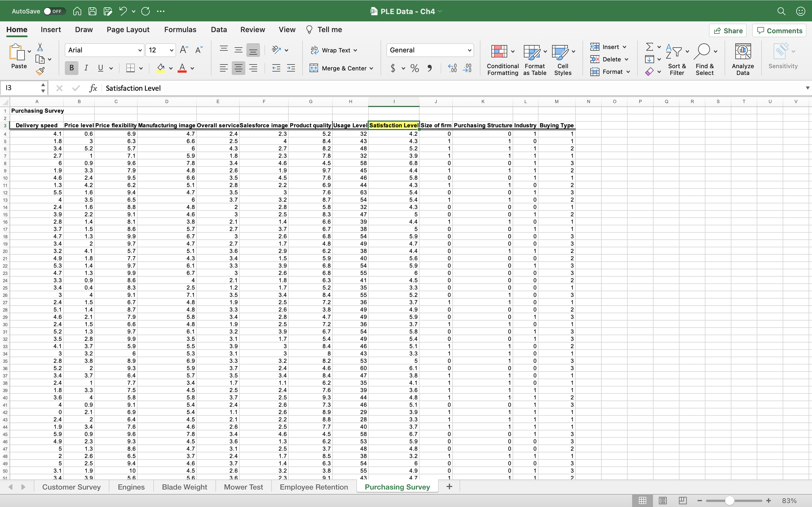The image size is (812, 507).
Task: Click the Format Painter brush icon
Action: pos(40,71)
